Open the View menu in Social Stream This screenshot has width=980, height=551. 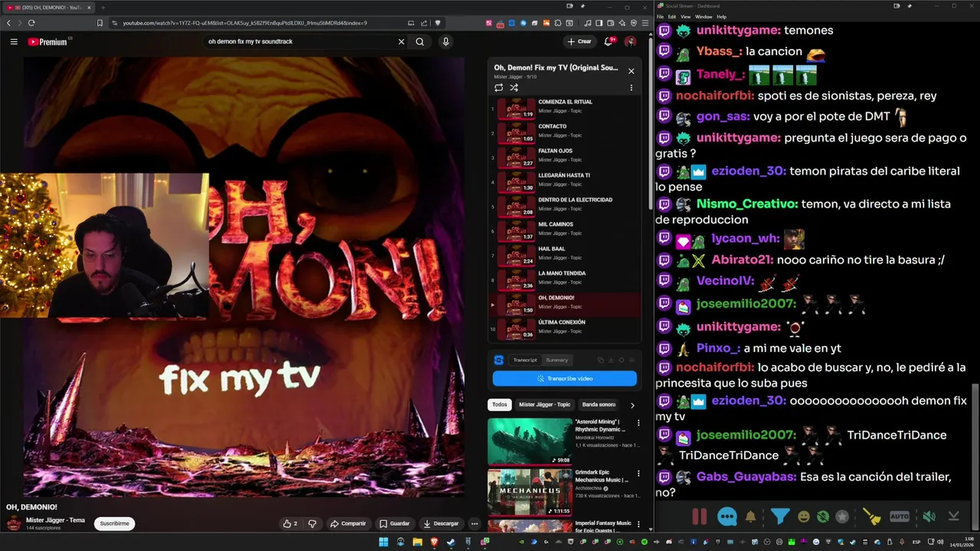pos(685,16)
